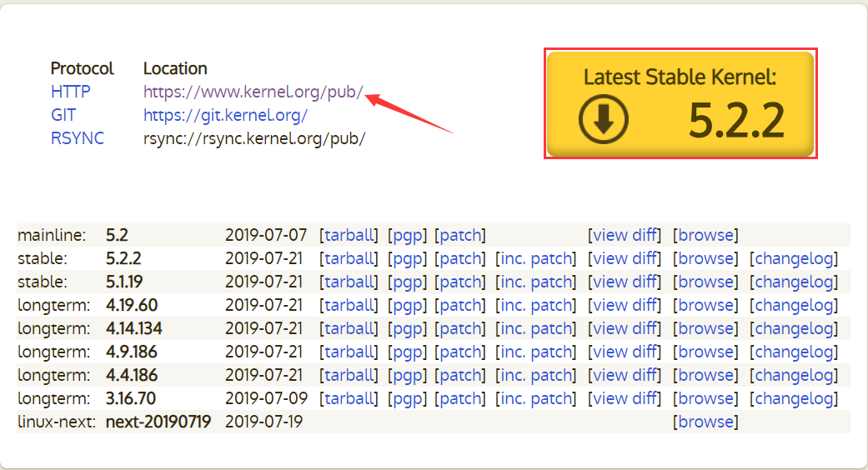868x470 pixels.
Task: Open changelog for longterm 4.14.134
Action: click(x=794, y=329)
